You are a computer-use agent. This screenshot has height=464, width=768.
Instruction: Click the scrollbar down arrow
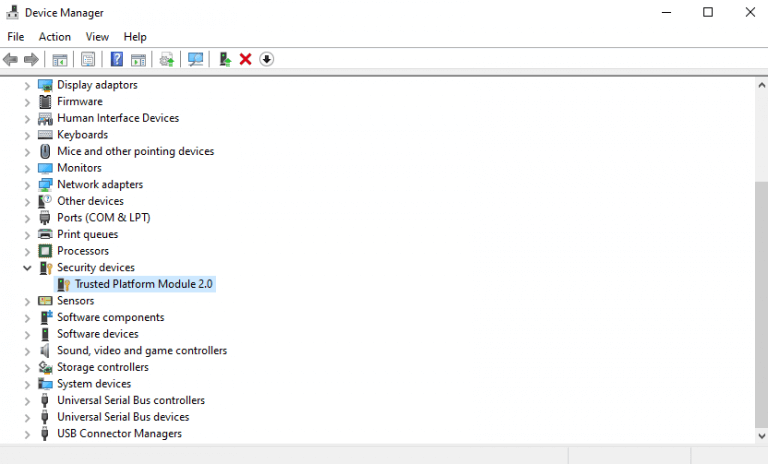tap(761, 436)
